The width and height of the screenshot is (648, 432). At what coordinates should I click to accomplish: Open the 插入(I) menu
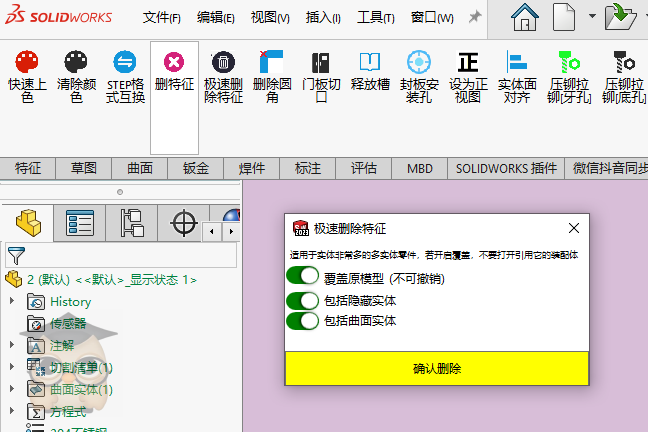click(x=323, y=17)
